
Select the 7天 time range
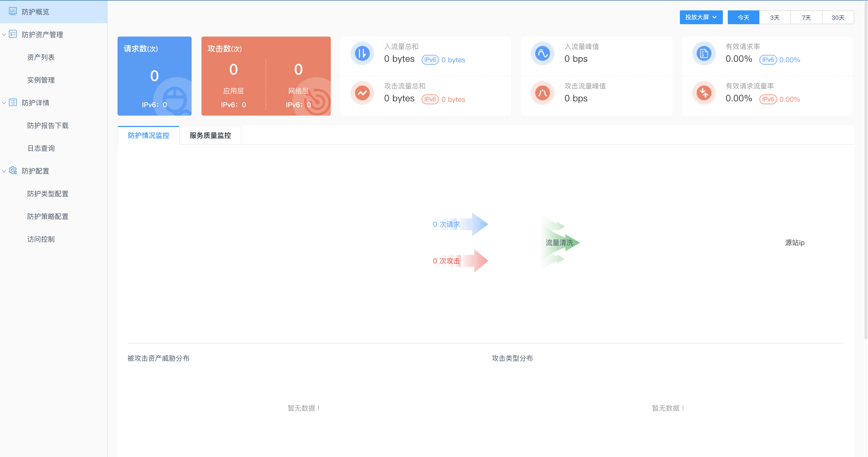pos(806,17)
